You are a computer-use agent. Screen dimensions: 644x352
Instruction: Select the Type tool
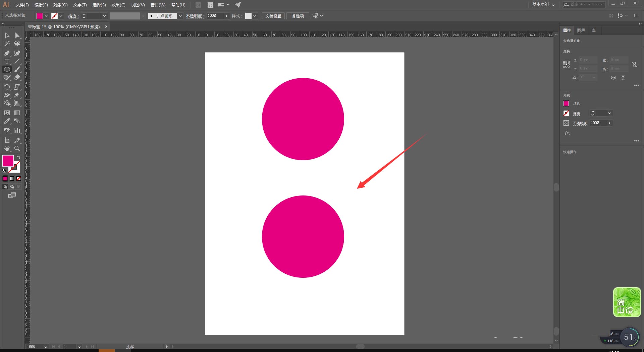pyautogui.click(x=7, y=61)
